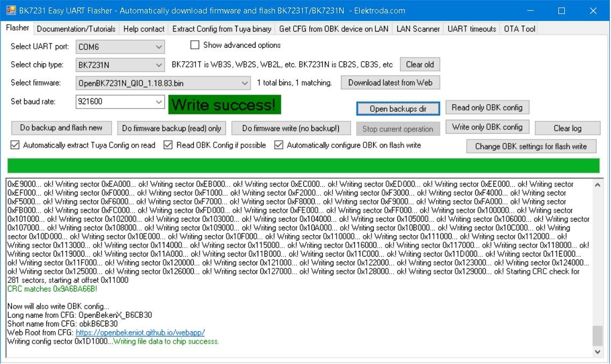This screenshot has height=364, width=611.
Task: Click Open backups dir button
Action: pyautogui.click(x=398, y=109)
